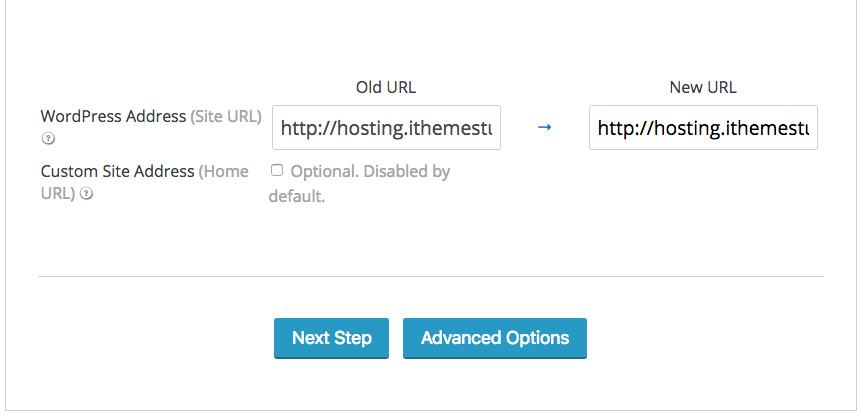Open help tooltip for WordPress Address
This screenshot has height=417, width=863.
(x=48, y=139)
